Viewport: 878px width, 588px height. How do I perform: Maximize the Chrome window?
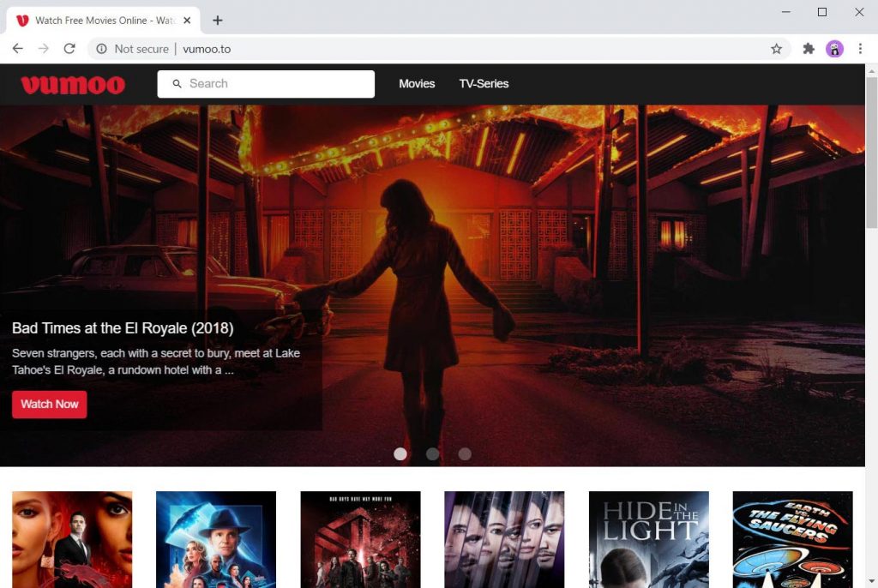[822, 12]
